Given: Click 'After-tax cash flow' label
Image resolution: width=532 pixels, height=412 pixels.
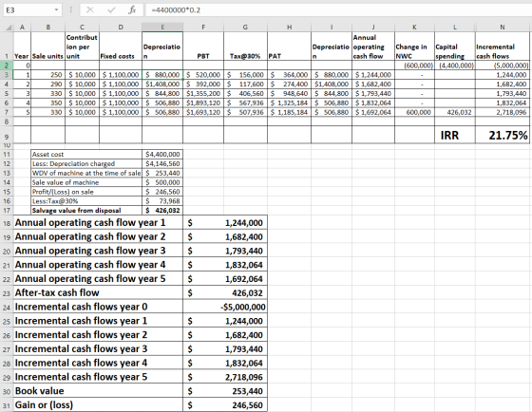Looking at the screenshot, I should coord(98,292).
